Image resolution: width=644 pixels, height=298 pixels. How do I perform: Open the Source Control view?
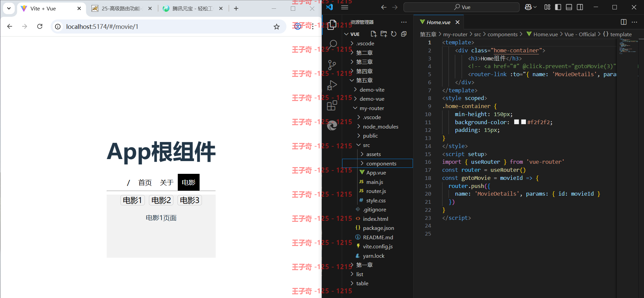(x=332, y=65)
